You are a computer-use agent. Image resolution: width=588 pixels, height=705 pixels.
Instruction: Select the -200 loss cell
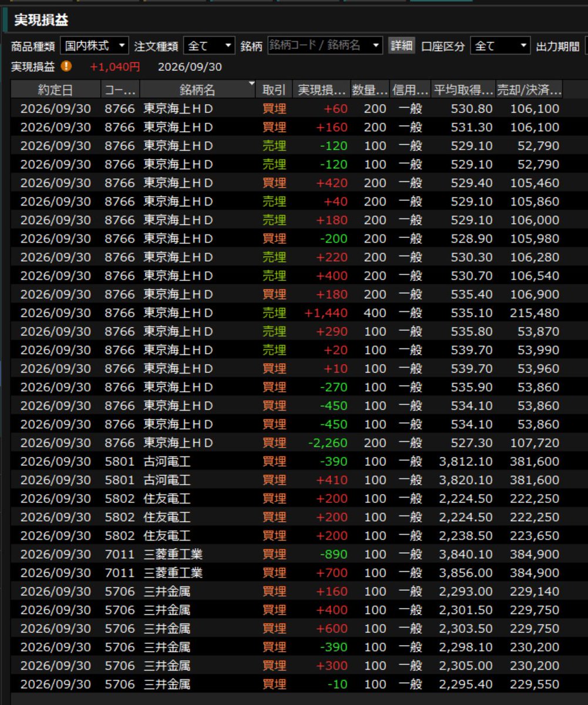(334, 239)
